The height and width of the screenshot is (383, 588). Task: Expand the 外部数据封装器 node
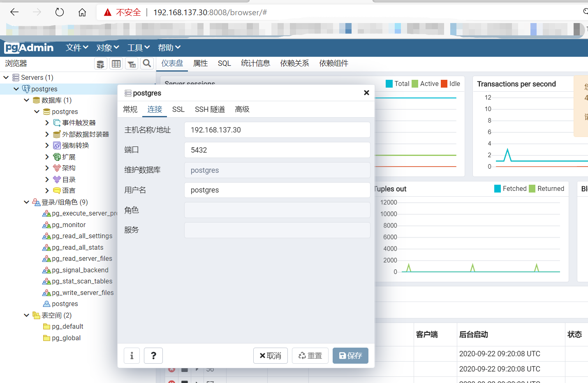[x=47, y=134]
